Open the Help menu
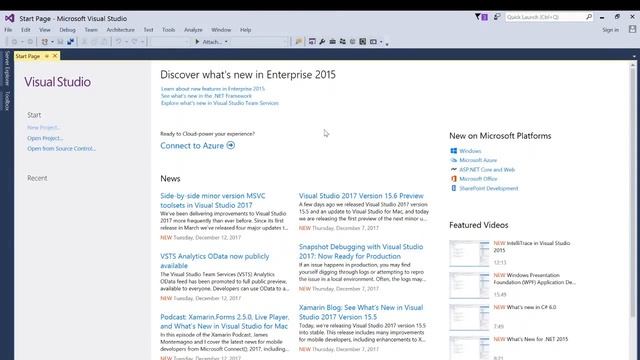 pyautogui.click(x=245, y=30)
